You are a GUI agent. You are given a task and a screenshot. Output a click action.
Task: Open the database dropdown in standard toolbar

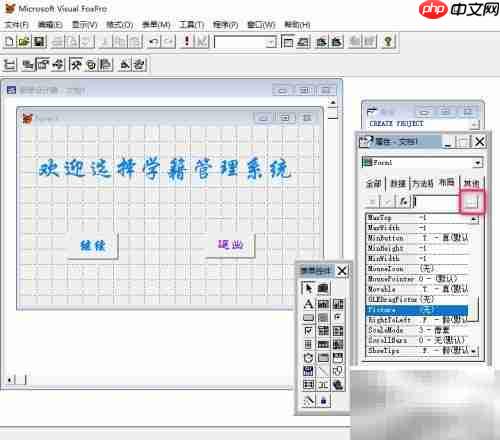pos(272,42)
